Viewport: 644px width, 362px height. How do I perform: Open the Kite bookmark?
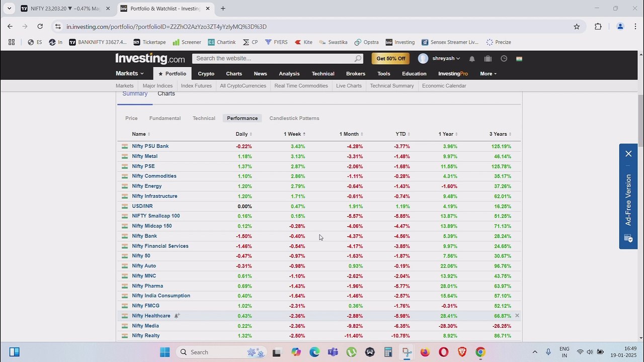click(303, 42)
